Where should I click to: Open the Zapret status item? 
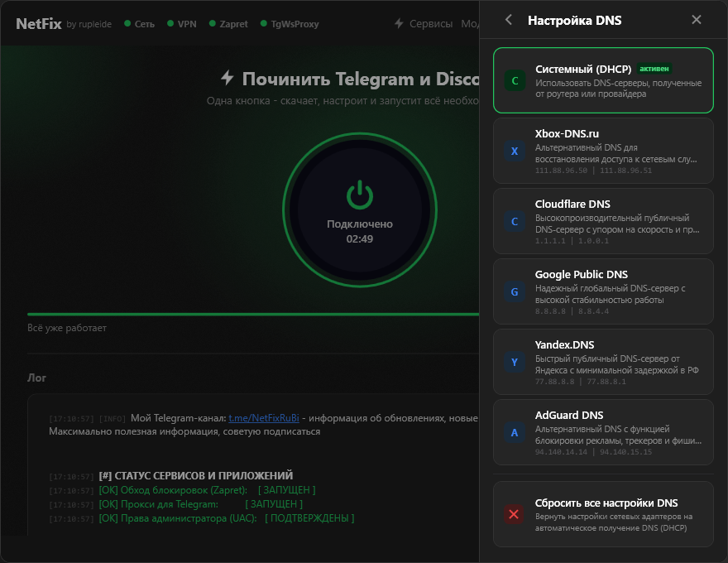[x=228, y=24]
